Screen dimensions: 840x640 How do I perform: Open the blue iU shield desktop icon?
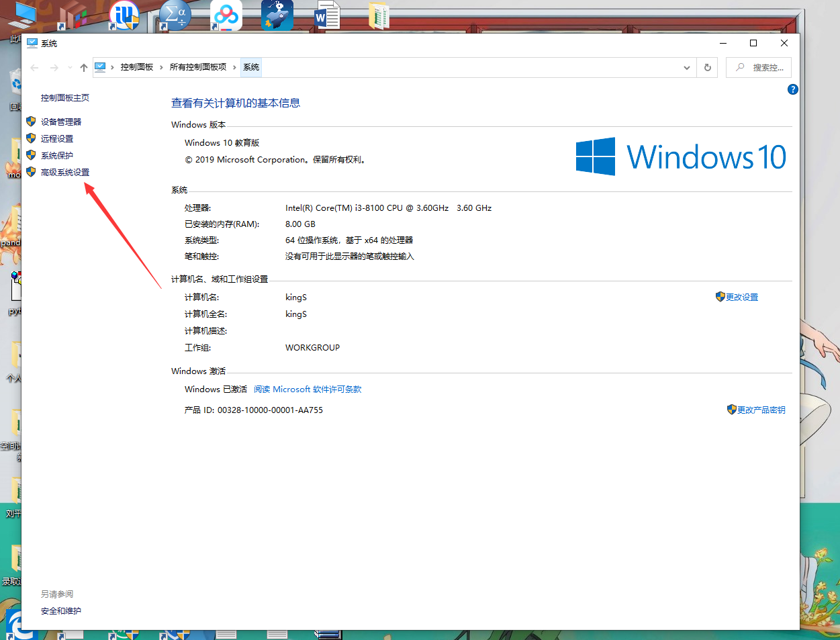coord(124,15)
